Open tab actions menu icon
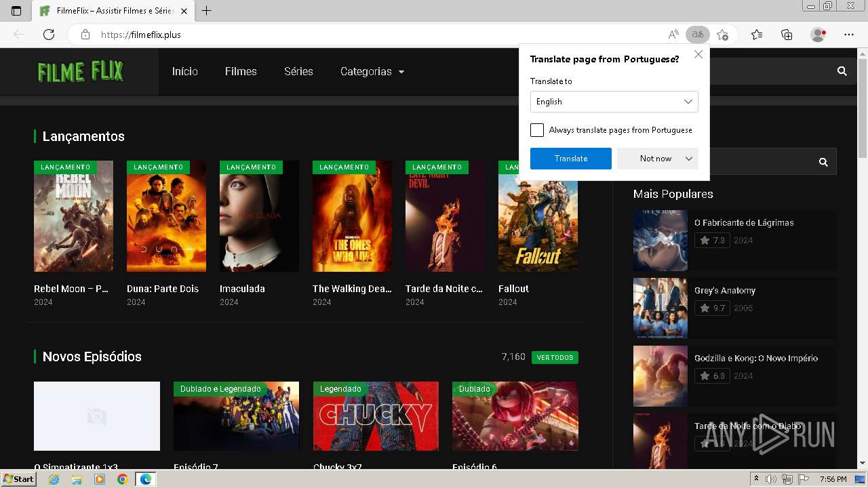Screen dimensions: 868x488 pos(16,11)
